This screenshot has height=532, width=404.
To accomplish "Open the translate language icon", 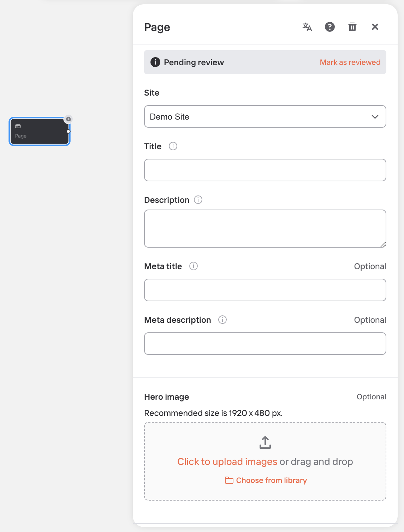I will 307,27.
